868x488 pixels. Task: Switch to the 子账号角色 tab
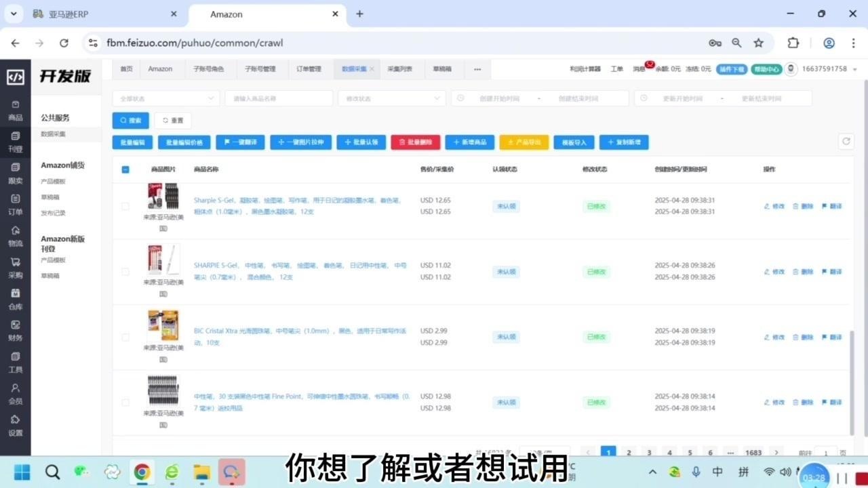[x=209, y=69]
